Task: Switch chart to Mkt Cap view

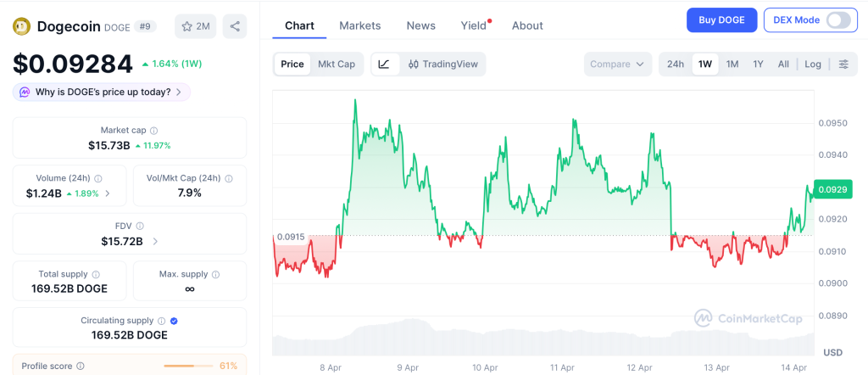Action: pyautogui.click(x=337, y=64)
